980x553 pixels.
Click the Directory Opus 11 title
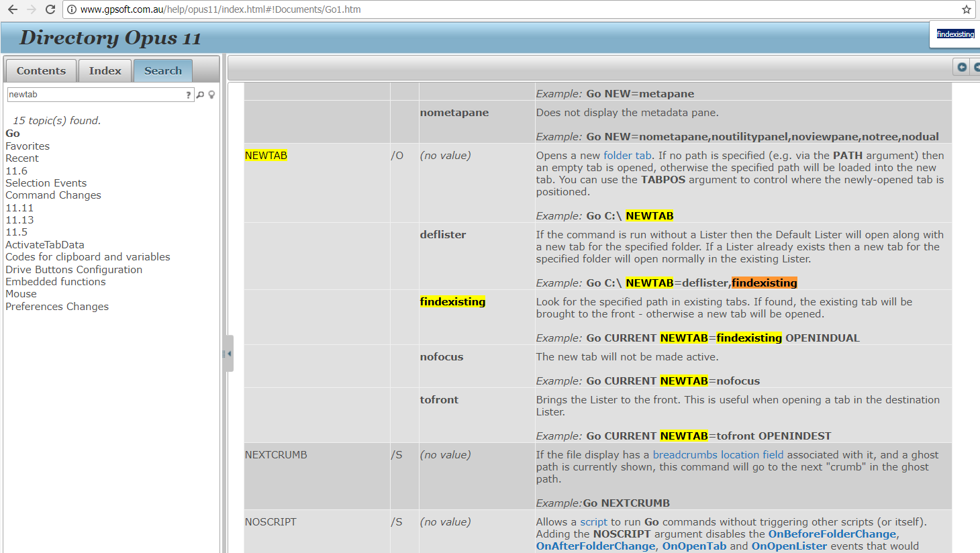pos(111,38)
